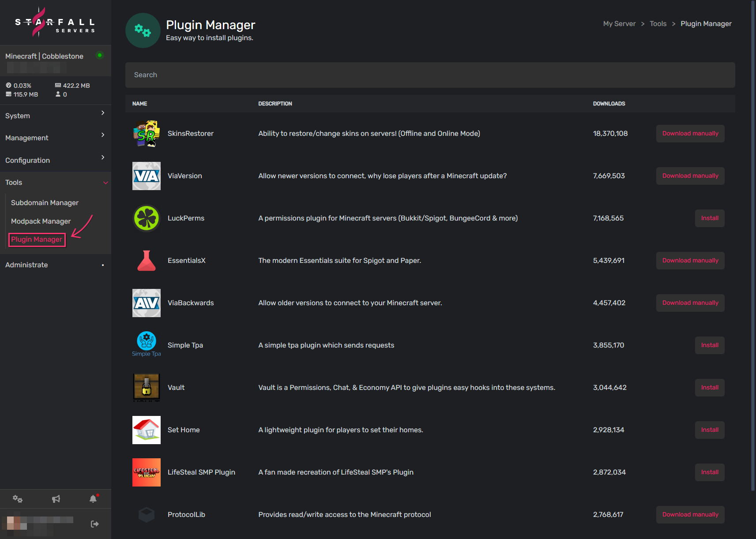Click the SkinsRestorer plugin name
This screenshot has width=756, height=539.
pos(190,134)
